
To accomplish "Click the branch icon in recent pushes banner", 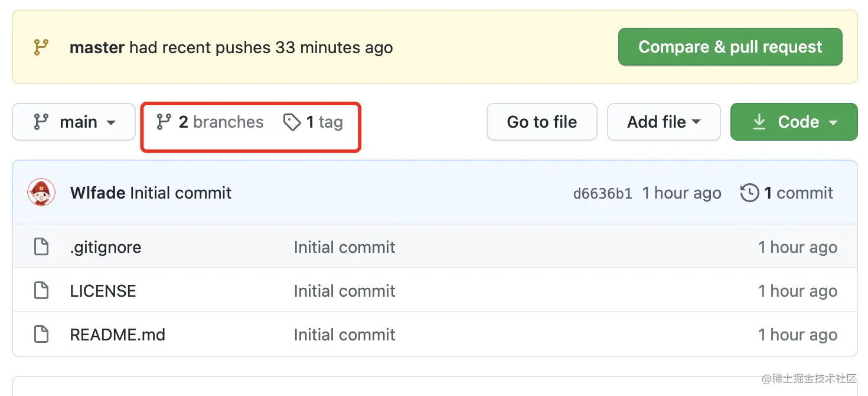I will [41, 47].
